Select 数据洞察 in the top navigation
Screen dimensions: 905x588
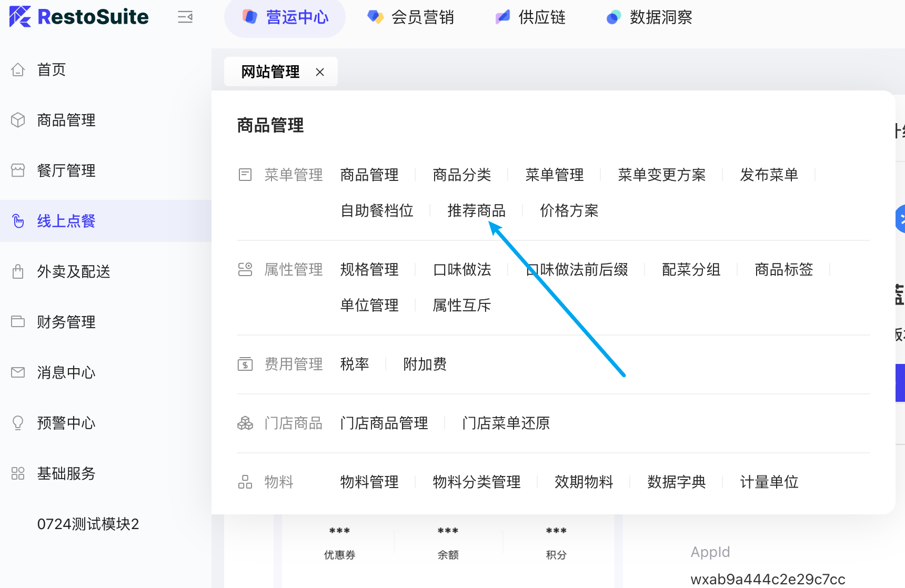tap(649, 17)
